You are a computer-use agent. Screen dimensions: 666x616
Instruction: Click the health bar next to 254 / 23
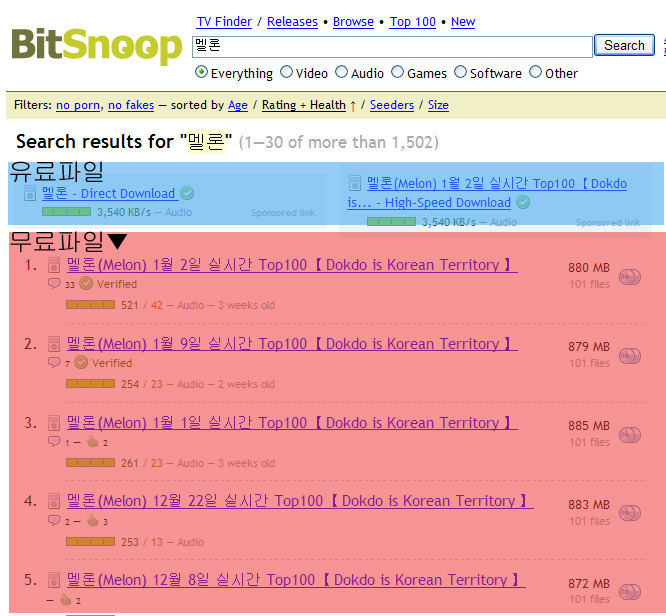[x=90, y=384]
